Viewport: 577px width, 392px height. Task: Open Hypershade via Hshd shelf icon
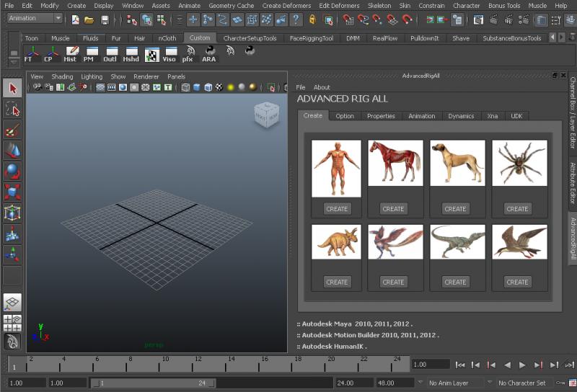tap(131, 55)
